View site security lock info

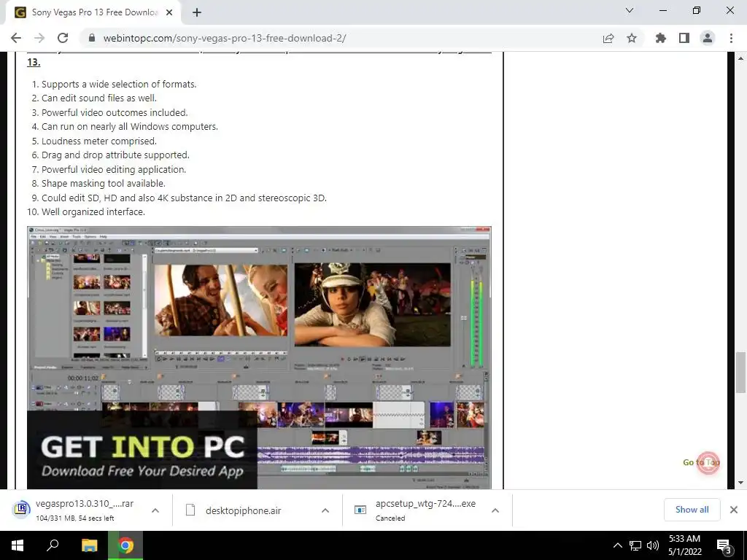click(x=92, y=38)
